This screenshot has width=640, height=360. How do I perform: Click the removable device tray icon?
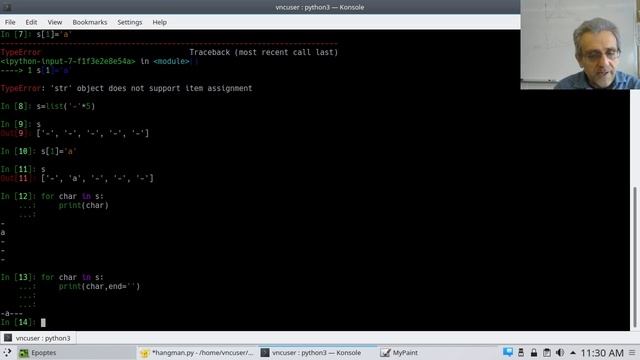[x=521, y=352]
